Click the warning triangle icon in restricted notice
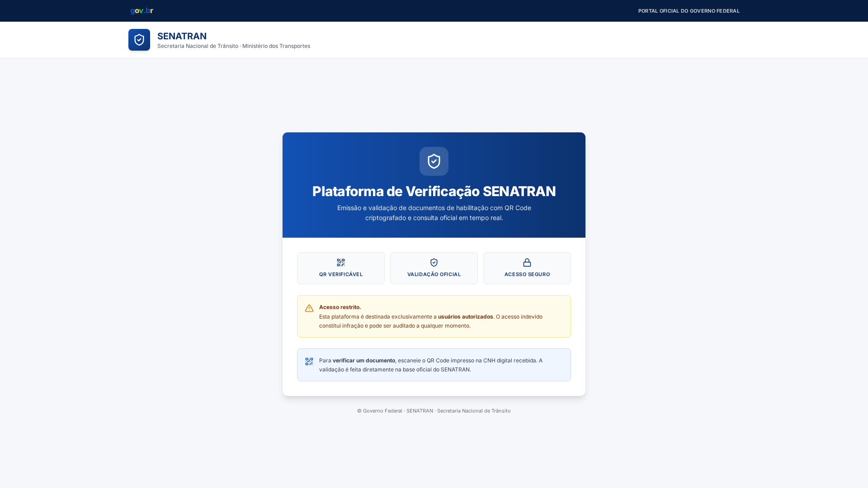Viewport: 868px width, 488px height. [x=309, y=308]
